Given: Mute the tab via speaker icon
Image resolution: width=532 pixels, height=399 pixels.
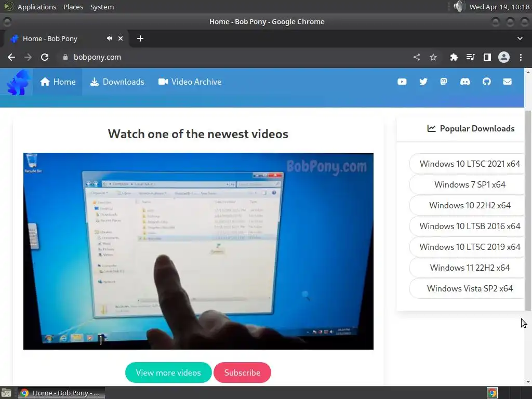Looking at the screenshot, I should 109,38.
